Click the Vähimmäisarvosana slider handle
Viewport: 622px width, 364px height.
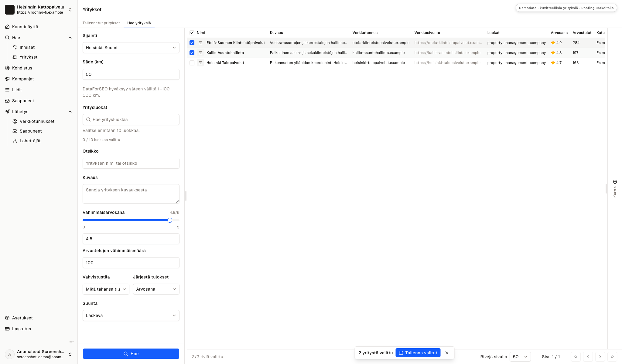pyautogui.click(x=170, y=220)
